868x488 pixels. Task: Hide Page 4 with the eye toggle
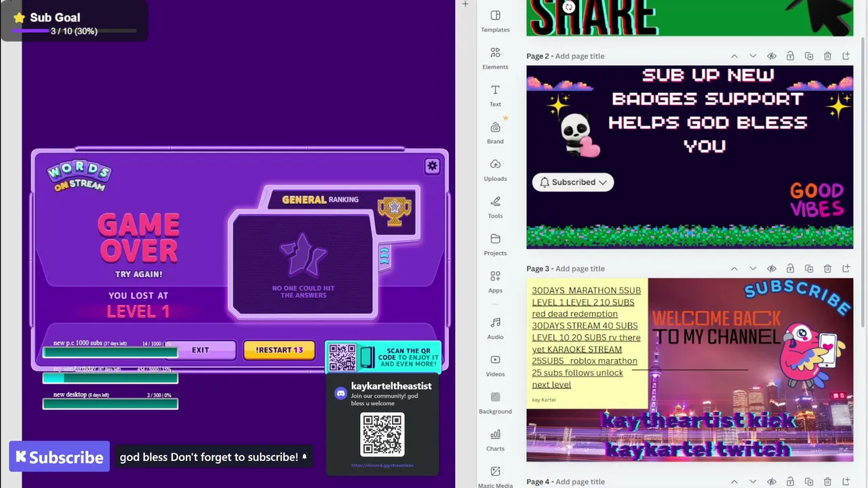[772, 482]
